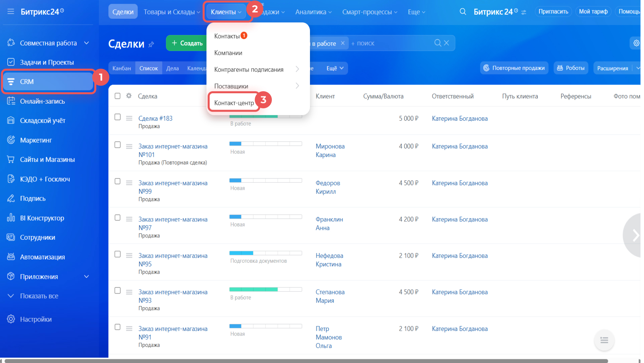Viewport: 644px width, 363px height.
Task: Select checkbox for Сделка #183 row
Action: point(117,117)
